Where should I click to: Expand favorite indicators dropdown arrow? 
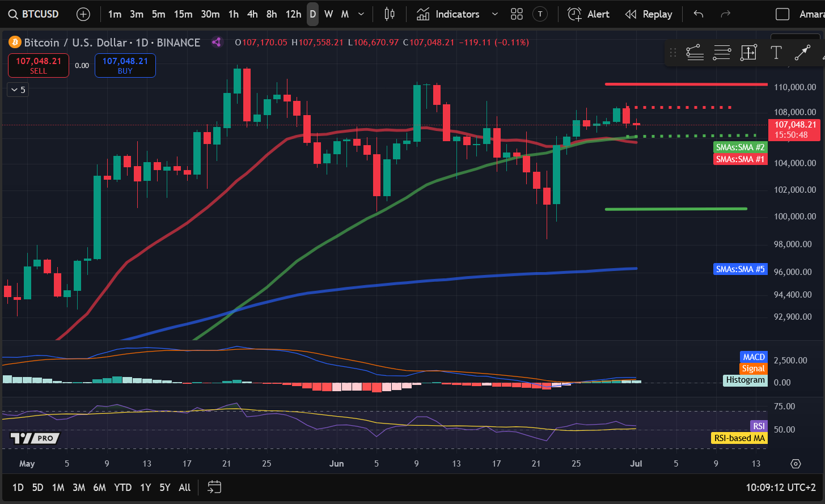click(494, 14)
